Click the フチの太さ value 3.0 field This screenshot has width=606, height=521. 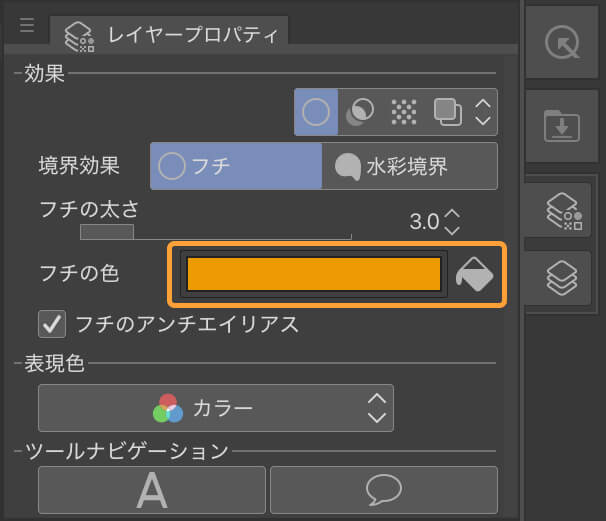[424, 222]
